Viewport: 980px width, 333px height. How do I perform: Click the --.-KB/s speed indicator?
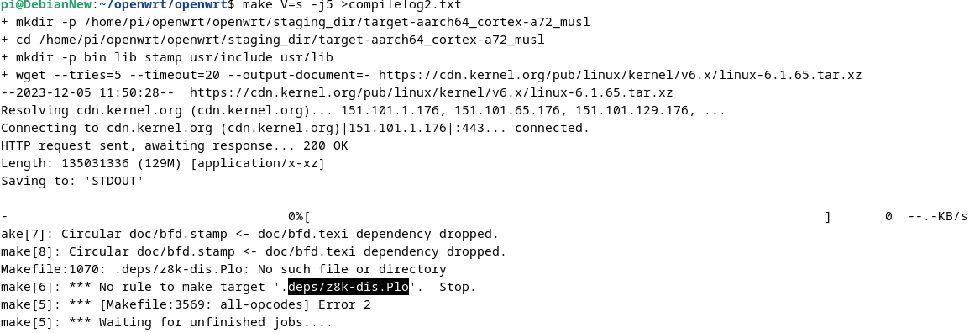click(937, 217)
